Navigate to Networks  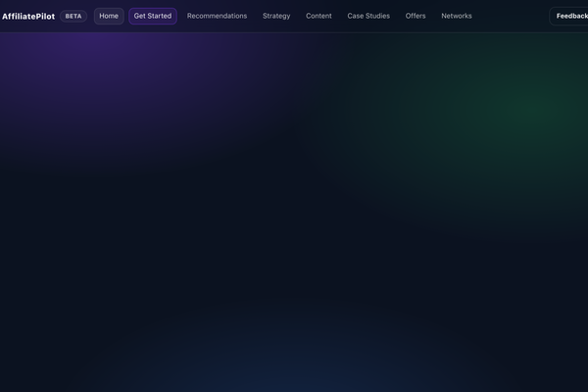457,16
